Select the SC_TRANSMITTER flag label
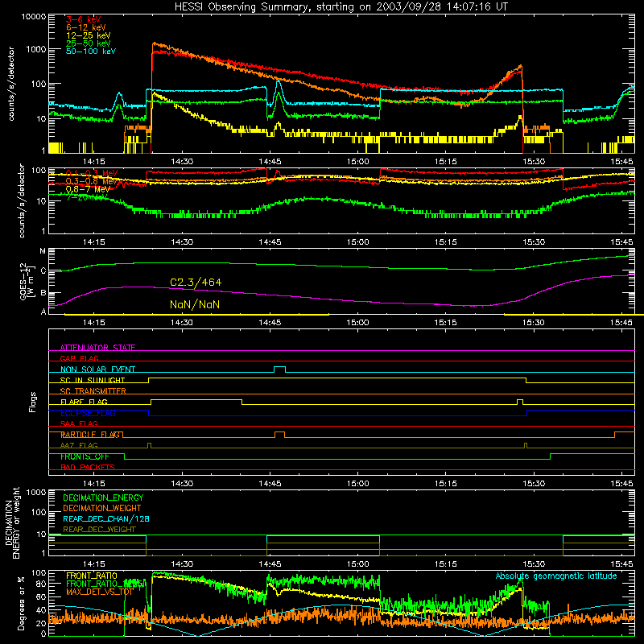 93,390
